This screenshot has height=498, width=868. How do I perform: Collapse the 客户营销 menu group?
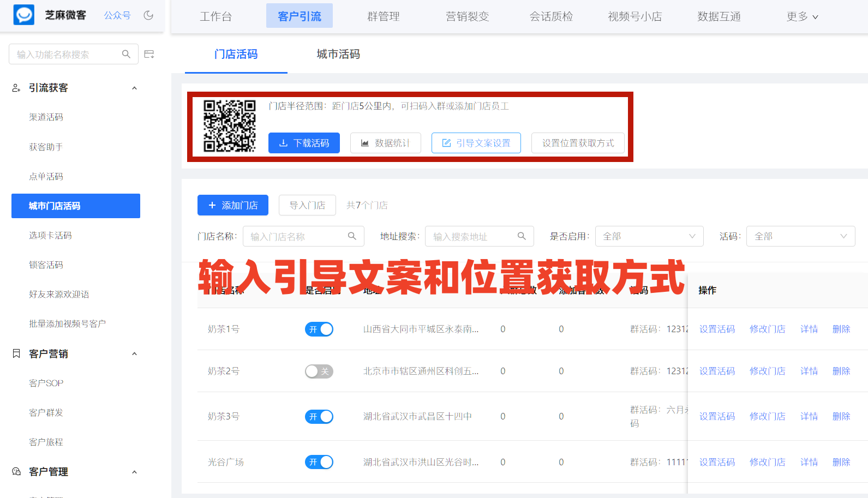134,353
